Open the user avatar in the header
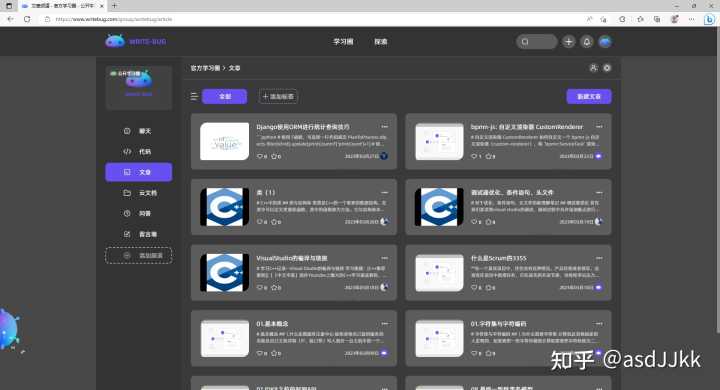Screen dimensions: 720x390 [605, 42]
